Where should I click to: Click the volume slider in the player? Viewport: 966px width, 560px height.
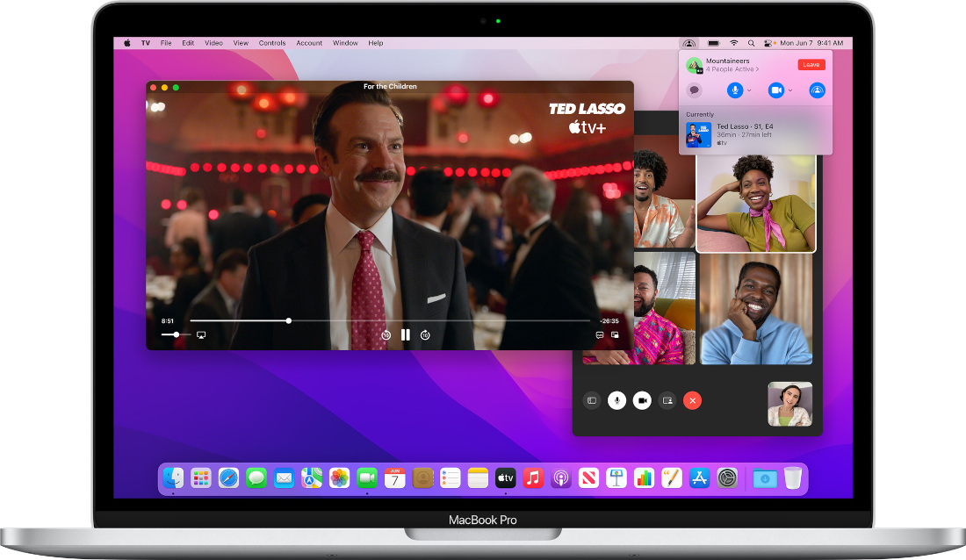click(176, 334)
